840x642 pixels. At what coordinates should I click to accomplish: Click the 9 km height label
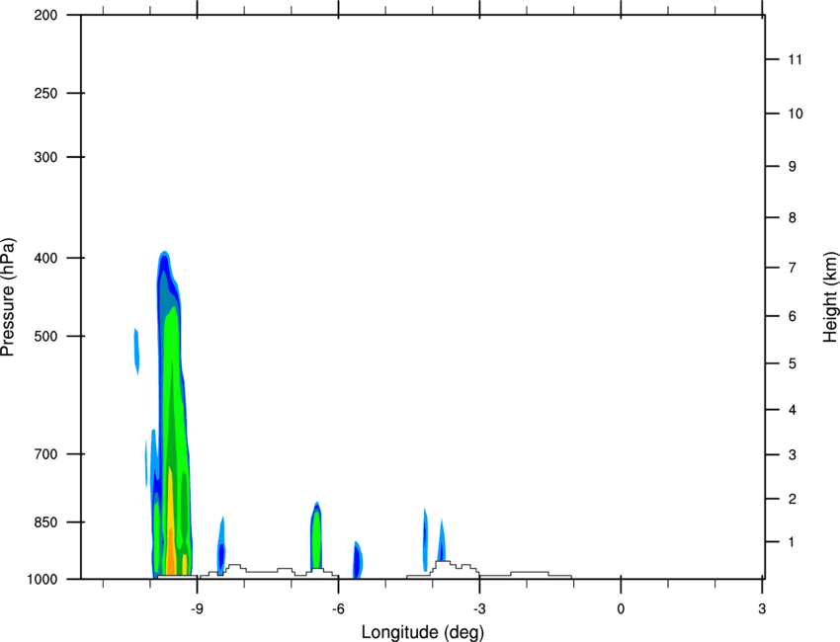pos(792,167)
